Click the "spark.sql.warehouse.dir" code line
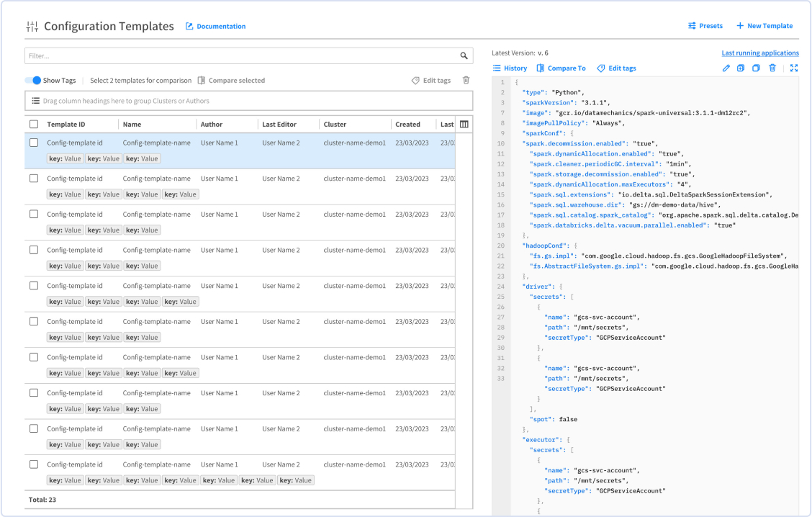The height and width of the screenshot is (517, 812). pos(625,204)
